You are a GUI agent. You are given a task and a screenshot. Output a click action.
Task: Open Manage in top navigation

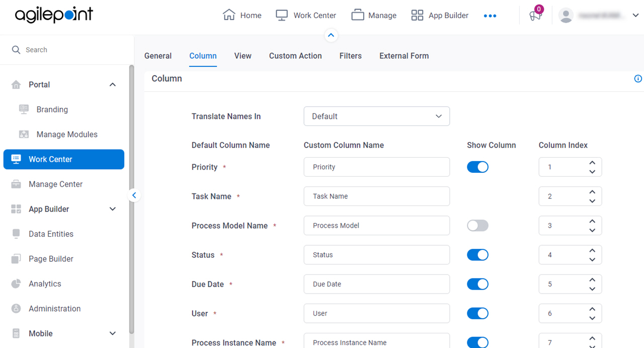point(374,16)
